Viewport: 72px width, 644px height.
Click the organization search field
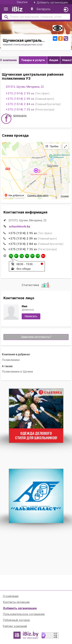coord(36,17)
